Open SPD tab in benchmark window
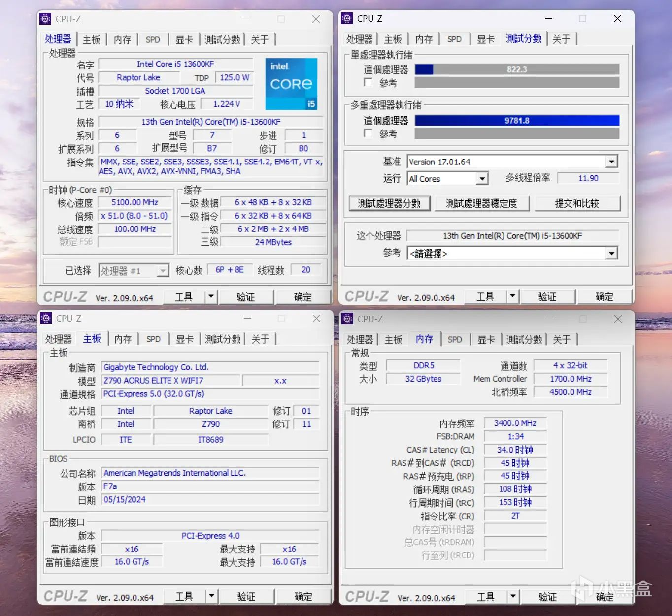The height and width of the screenshot is (616, 672). (454, 39)
